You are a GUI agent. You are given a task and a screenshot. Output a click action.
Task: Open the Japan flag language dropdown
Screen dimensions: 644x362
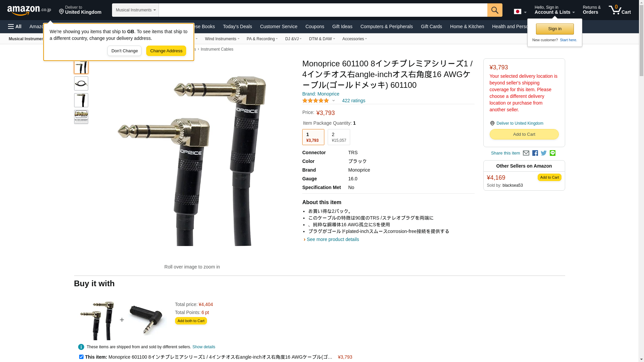(x=520, y=12)
